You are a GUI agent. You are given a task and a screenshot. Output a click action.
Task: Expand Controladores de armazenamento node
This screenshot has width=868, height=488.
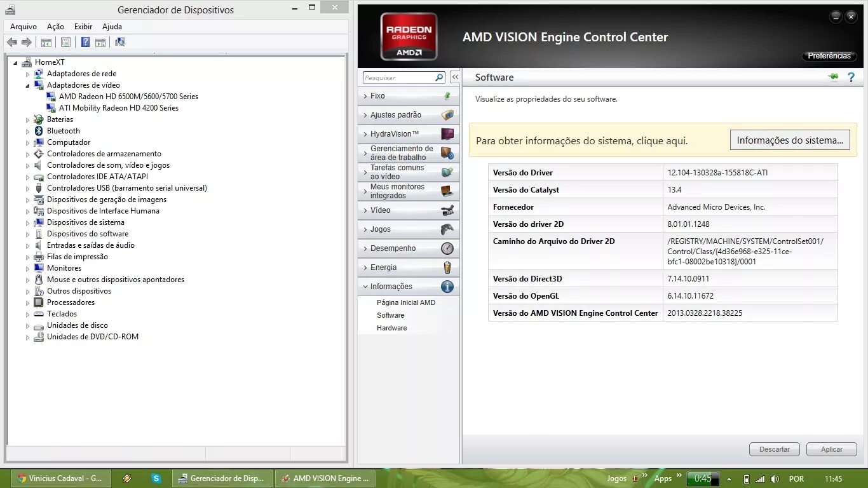click(27, 154)
